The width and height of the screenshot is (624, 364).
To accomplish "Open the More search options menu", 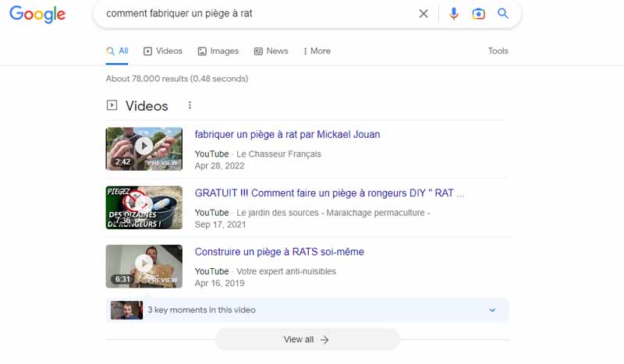I will coord(317,51).
